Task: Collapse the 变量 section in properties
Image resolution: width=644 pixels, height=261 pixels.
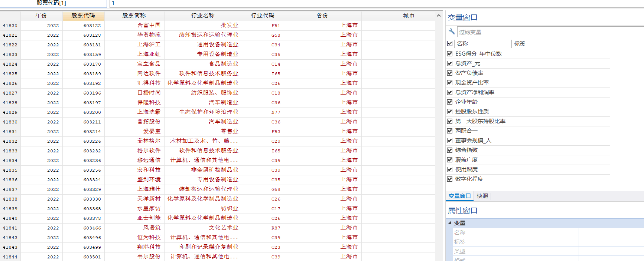Action: click(450, 223)
